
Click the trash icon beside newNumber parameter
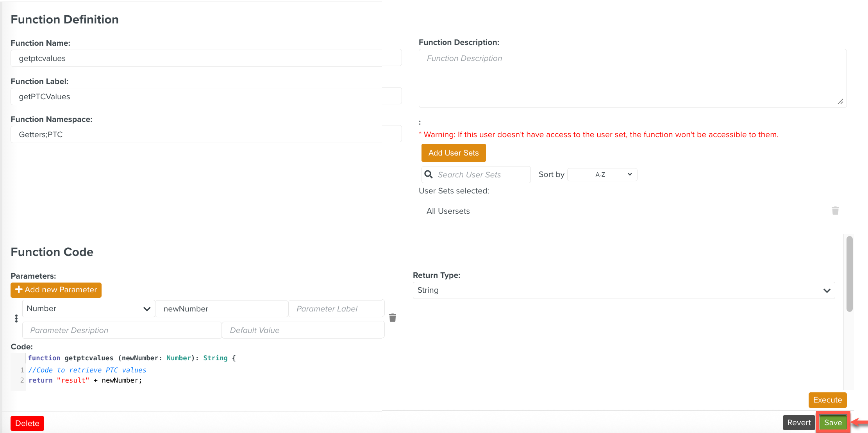point(393,318)
